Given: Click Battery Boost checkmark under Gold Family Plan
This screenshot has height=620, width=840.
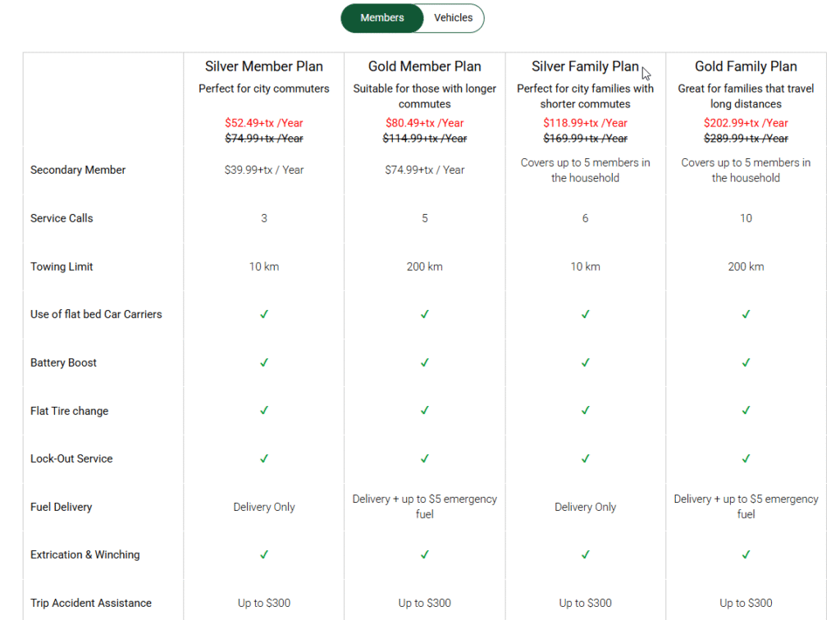Looking at the screenshot, I should (746, 362).
